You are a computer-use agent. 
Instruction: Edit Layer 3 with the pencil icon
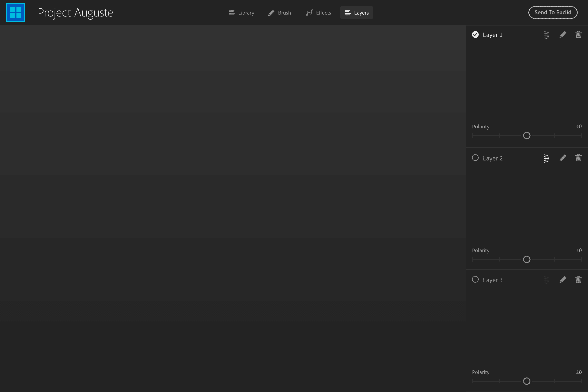pyautogui.click(x=563, y=280)
